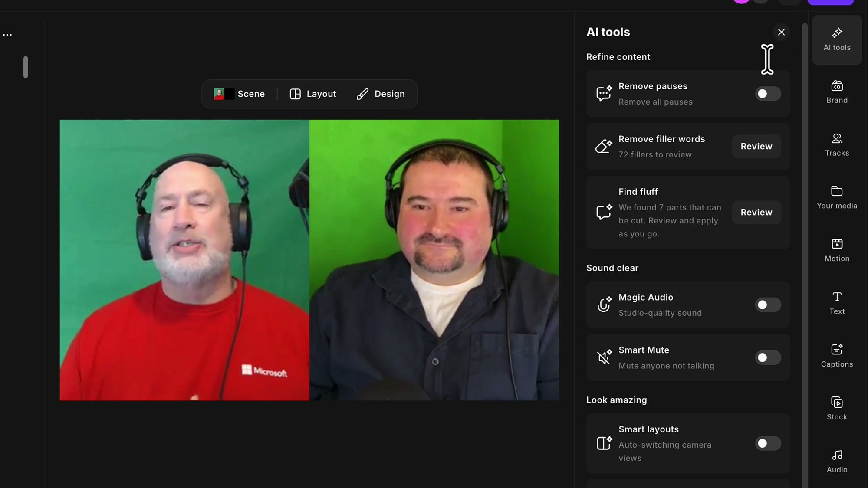Click the Smart Mute icon
868x488 pixels.
point(604,357)
